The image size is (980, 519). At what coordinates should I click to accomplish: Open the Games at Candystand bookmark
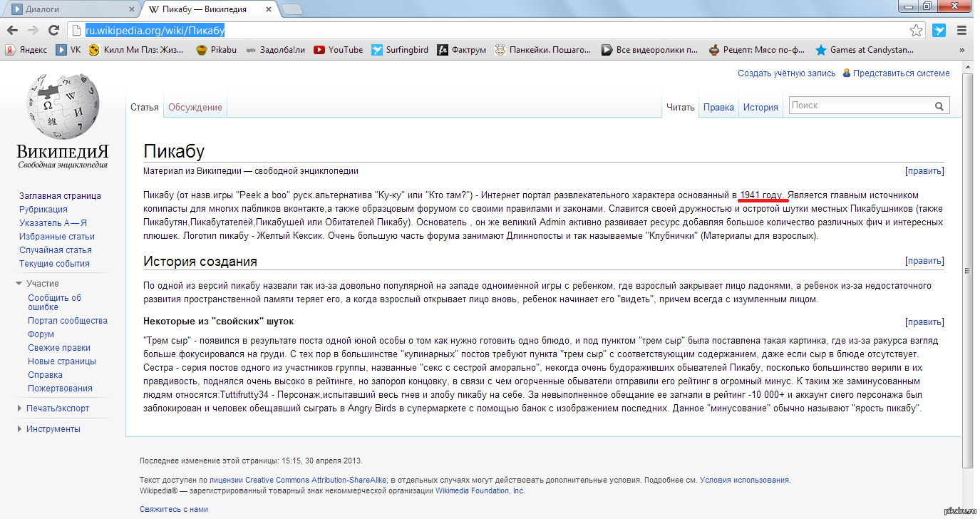click(x=864, y=50)
